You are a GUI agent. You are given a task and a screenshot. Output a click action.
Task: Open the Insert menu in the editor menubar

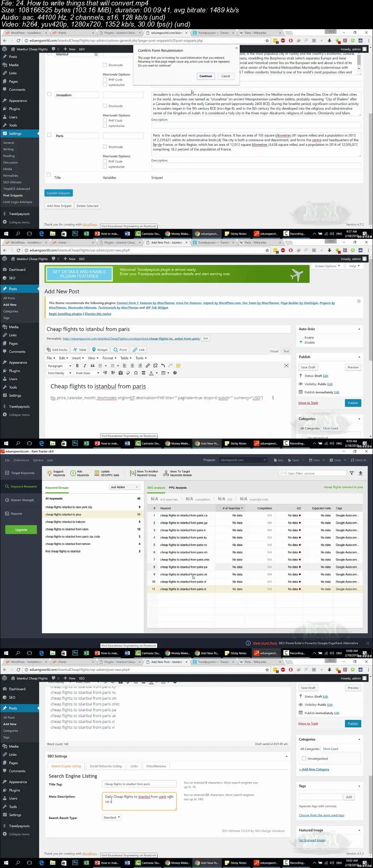[x=78, y=358]
